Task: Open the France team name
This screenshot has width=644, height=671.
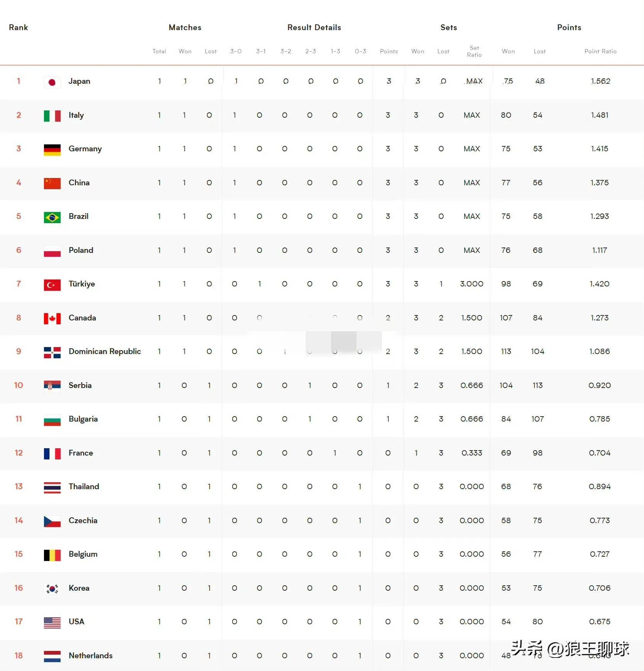Action: [x=81, y=453]
